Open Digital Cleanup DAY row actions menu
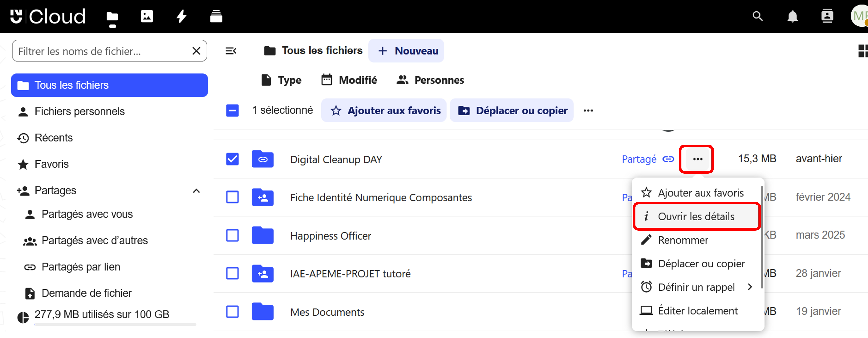The height and width of the screenshot is (338, 868). pos(698,159)
